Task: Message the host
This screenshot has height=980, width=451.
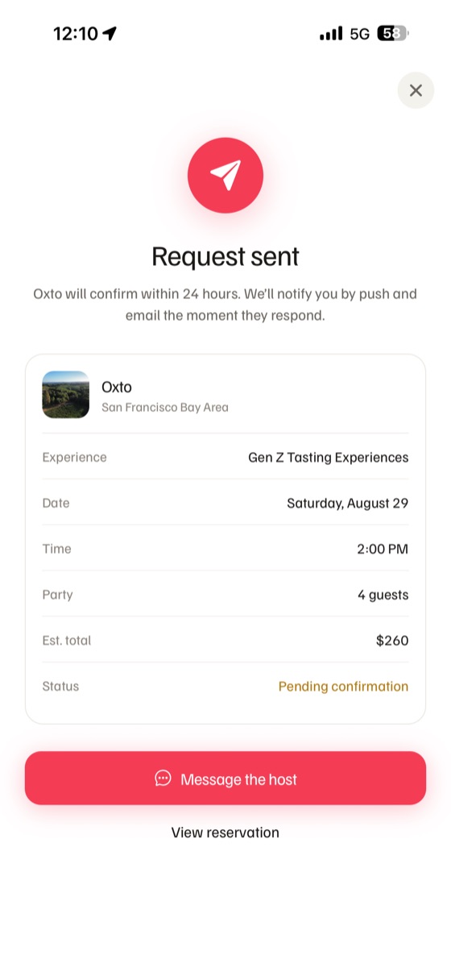Action: 225,779
